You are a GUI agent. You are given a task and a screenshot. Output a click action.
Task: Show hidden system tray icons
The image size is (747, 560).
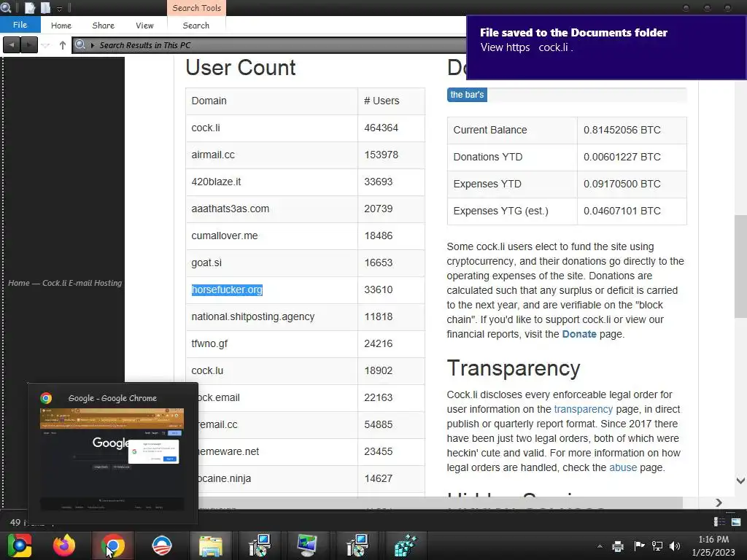click(x=600, y=546)
